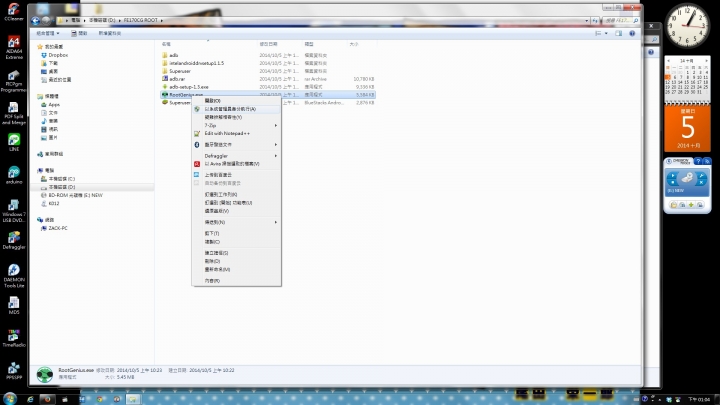Select the adb.rar file
The image size is (720, 405).
tap(268, 79)
